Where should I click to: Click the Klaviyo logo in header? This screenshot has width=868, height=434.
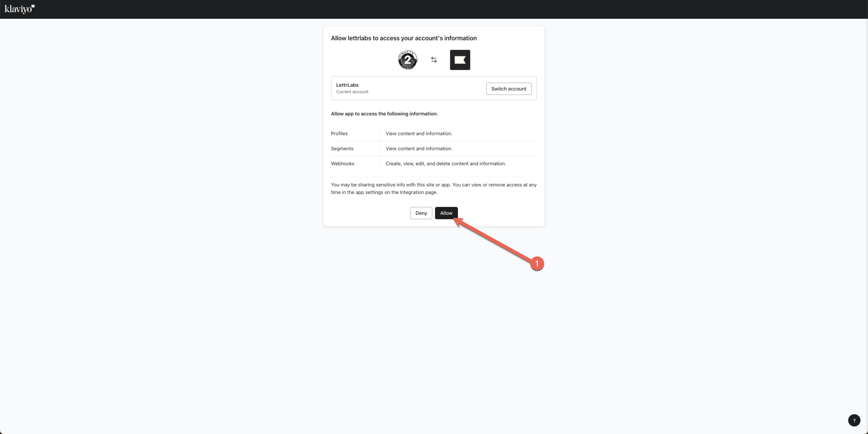19,9
